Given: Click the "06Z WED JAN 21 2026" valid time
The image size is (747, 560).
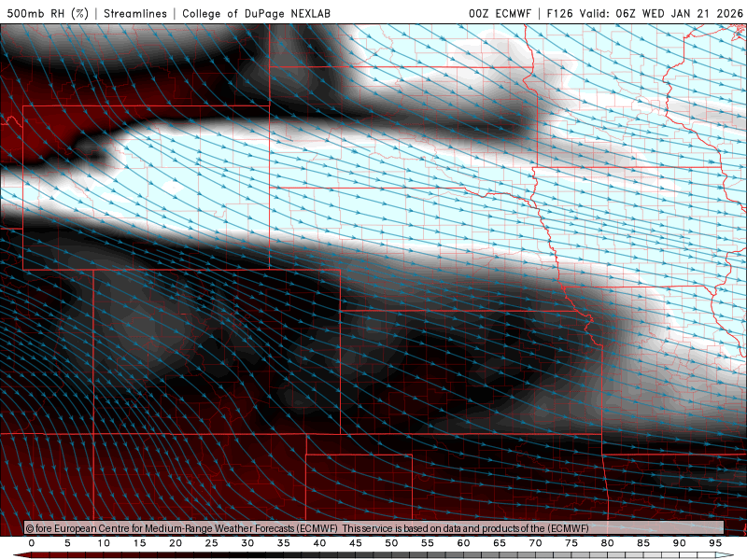Looking at the screenshot, I should [x=679, y=13].
